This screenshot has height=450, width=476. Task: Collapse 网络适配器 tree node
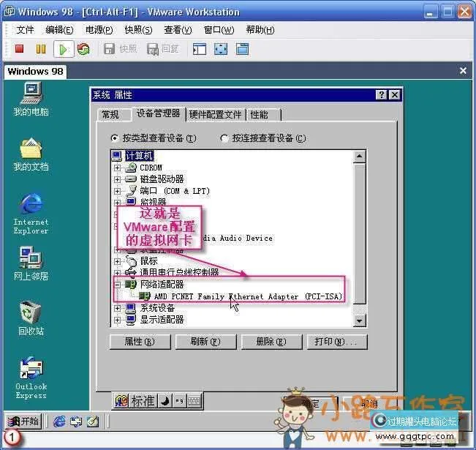click(x=117, y=285)
